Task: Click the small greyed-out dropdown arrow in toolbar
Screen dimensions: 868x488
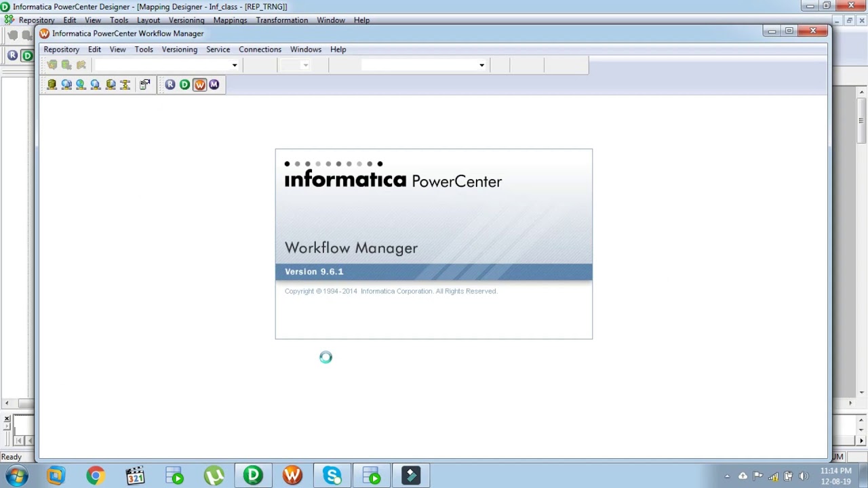Action: pyautogui.click(x=305, y=65)
